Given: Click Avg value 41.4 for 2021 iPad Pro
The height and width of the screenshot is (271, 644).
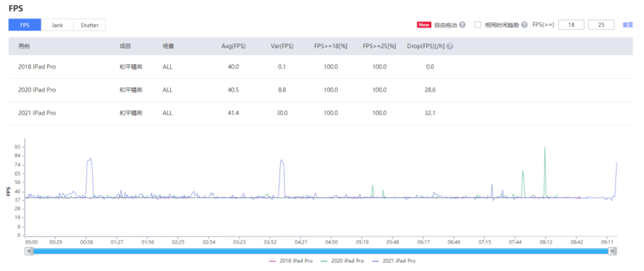Looking at the screenshot, I should [x=233, y=113].
